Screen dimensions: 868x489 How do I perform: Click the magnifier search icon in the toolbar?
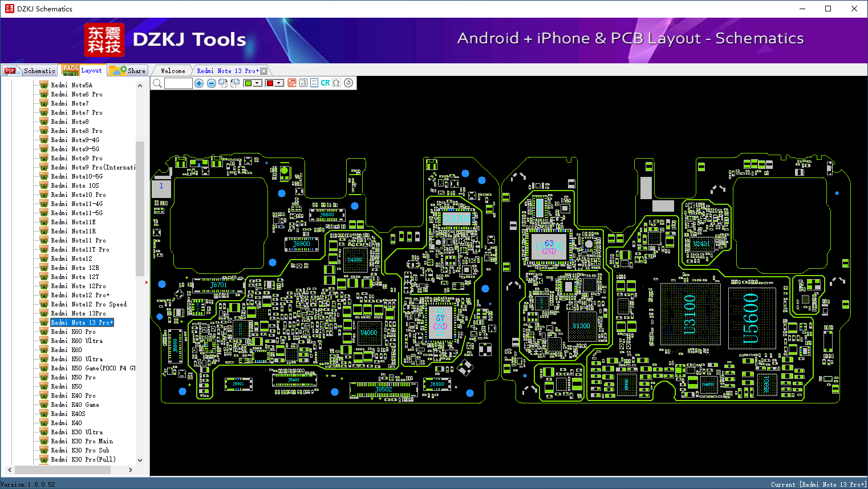click(157, 83)
